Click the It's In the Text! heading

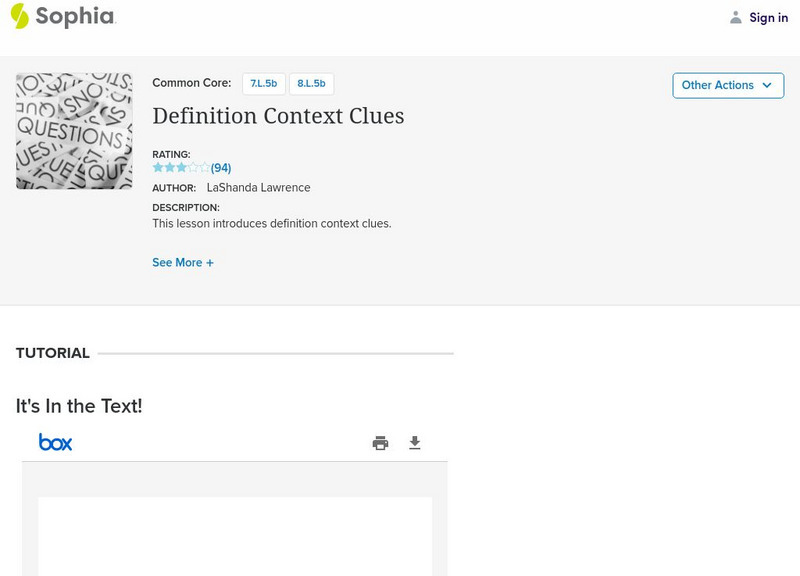coord(79,406)
